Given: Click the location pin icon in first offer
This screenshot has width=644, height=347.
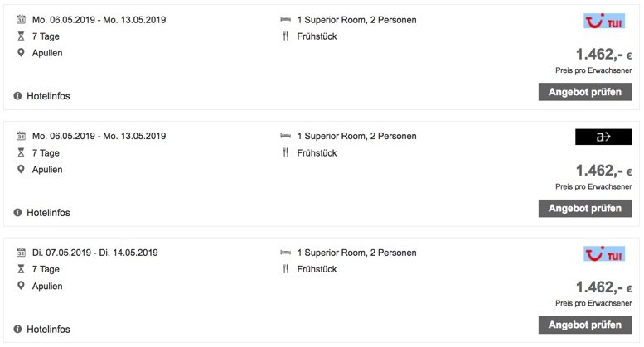Looking at the screenshot, I should point(21,53).
